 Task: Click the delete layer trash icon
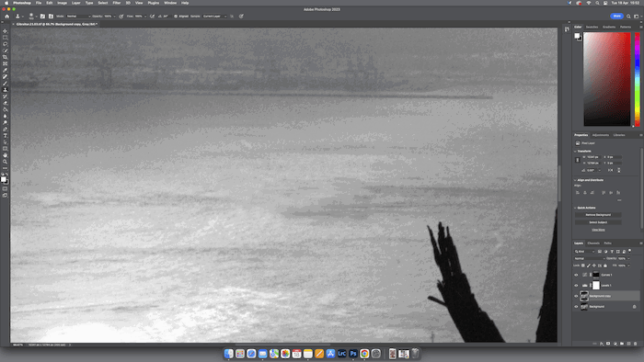[636, 344]
